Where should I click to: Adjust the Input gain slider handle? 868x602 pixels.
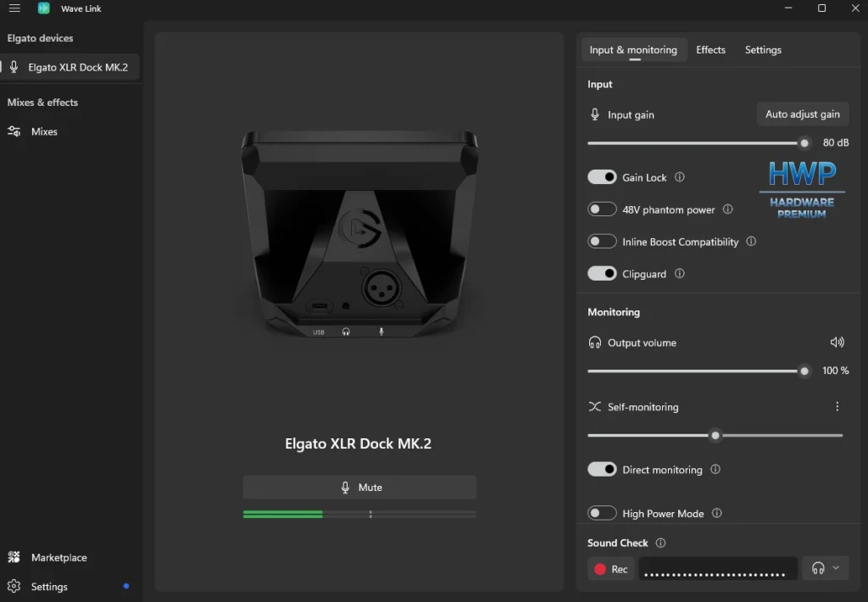pyautogui.click(x=804, y=143)
